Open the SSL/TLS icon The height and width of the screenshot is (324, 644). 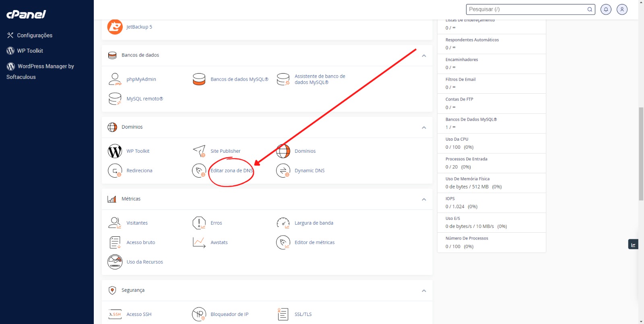click(283, 314)
